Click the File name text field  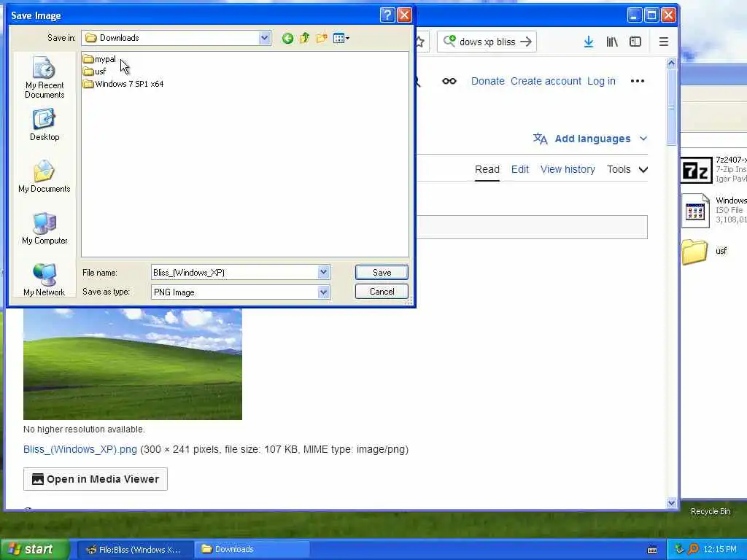(x=234, y=273)
